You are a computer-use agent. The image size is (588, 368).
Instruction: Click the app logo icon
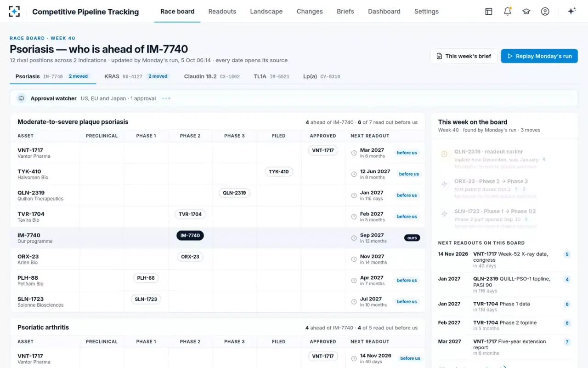click(14, 11)
